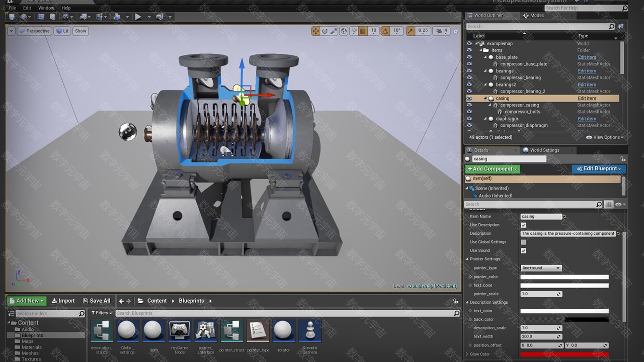Click the Save Current Level icon in the toolbar
Screen dimensions: 644x362
(x=12, y=17)
